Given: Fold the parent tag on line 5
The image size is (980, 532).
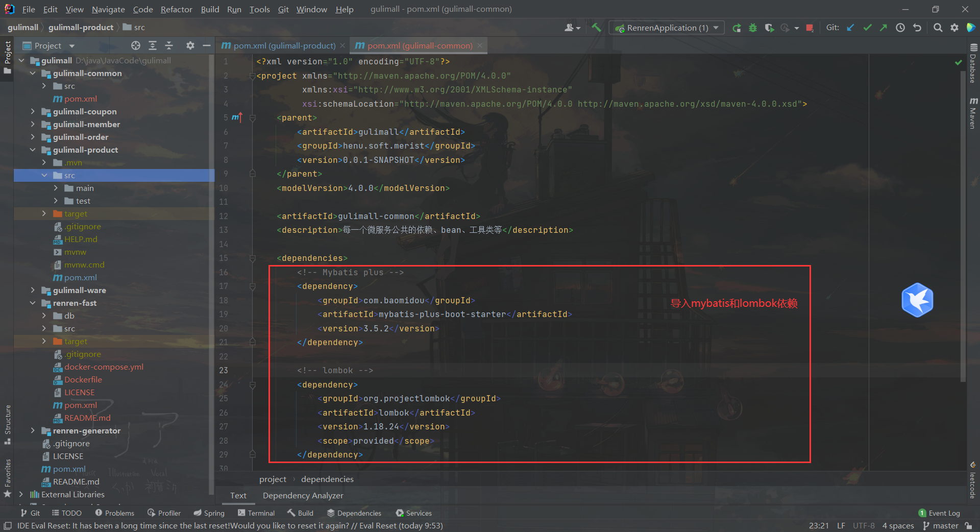Looking at the screenshot, I should click(x=252, y=118).
